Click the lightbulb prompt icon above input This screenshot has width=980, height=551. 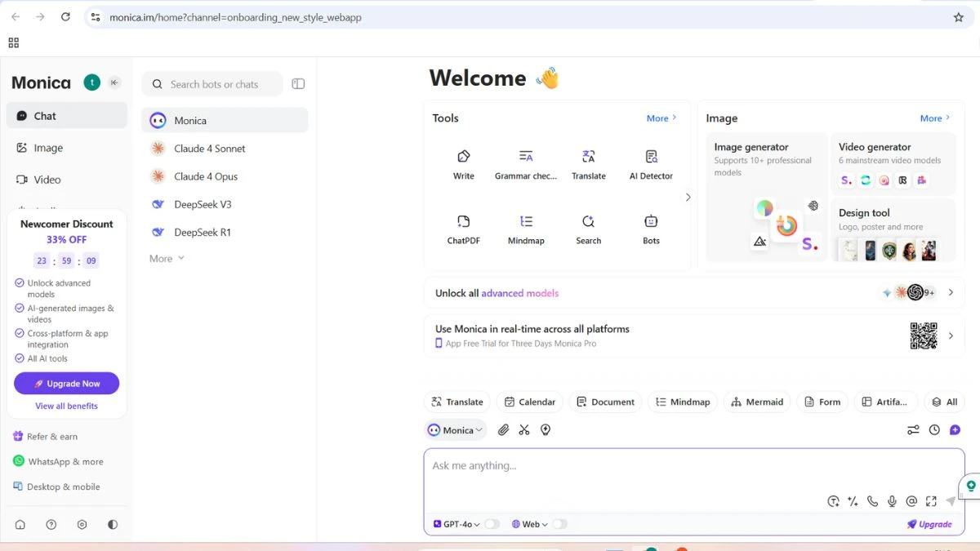546,430
